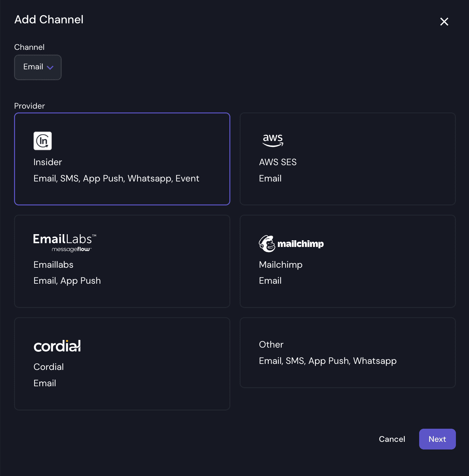Click the AWS logo
This screenshot has height=476, width=469.
pos(273,140)
